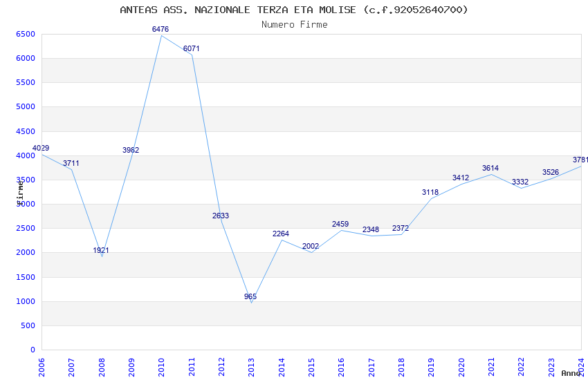Click the y-axis tick 500
This screenshot has width=588, height=380.
(28, 326)
